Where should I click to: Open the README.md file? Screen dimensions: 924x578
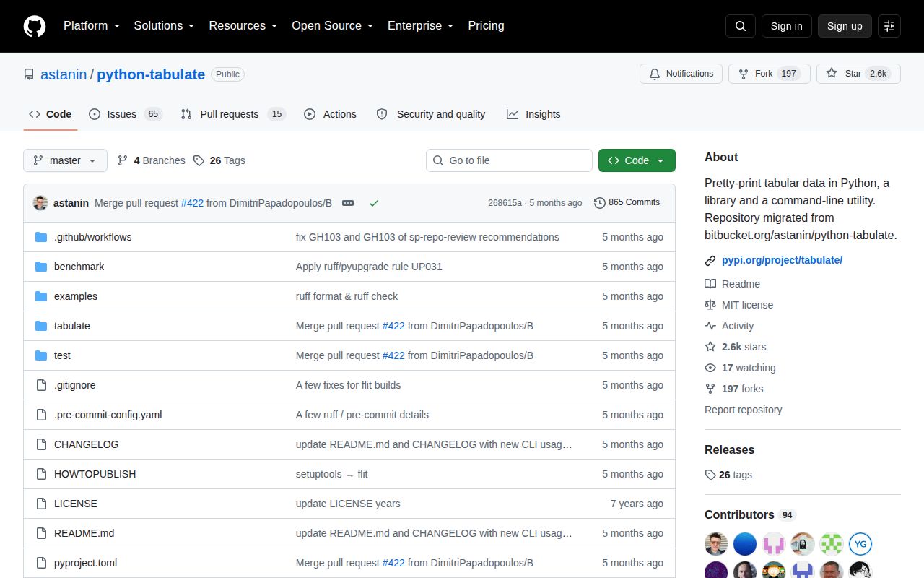click(x=84, y=533)
